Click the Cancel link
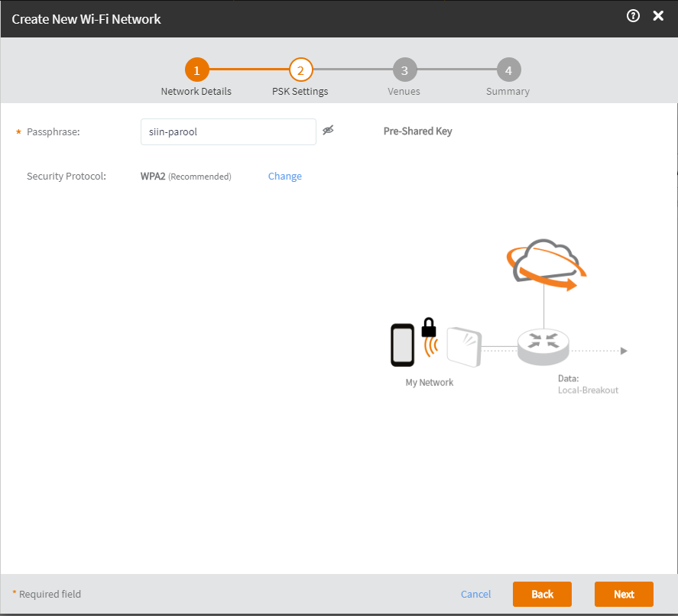The image size is (678, 616). coord(475,595)
